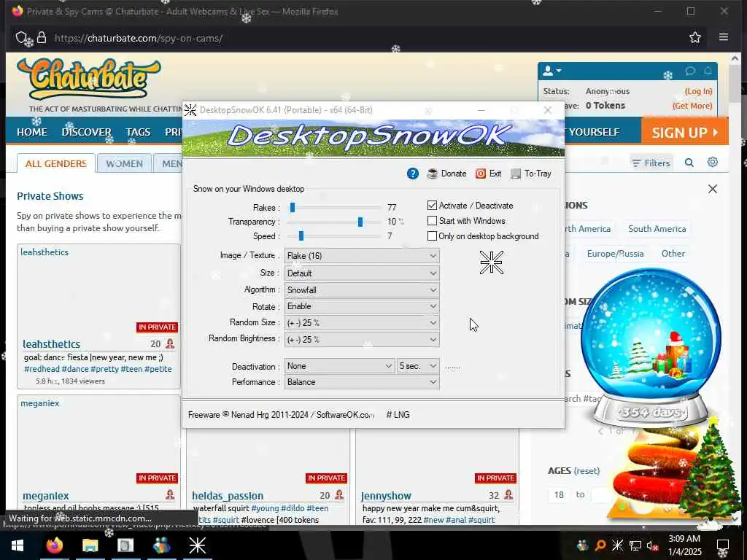This screenshot has width=747, height=560.
Task: Open the Algorithm dropdown showing Snowfall
Action: click(x=362, y=289)
